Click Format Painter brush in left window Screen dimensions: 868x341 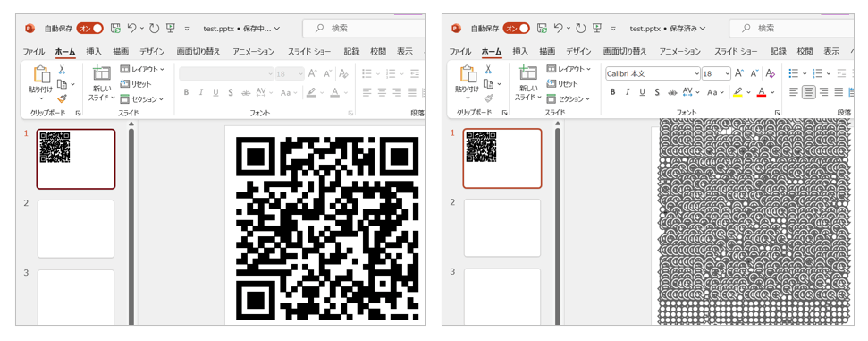(62, 98)
